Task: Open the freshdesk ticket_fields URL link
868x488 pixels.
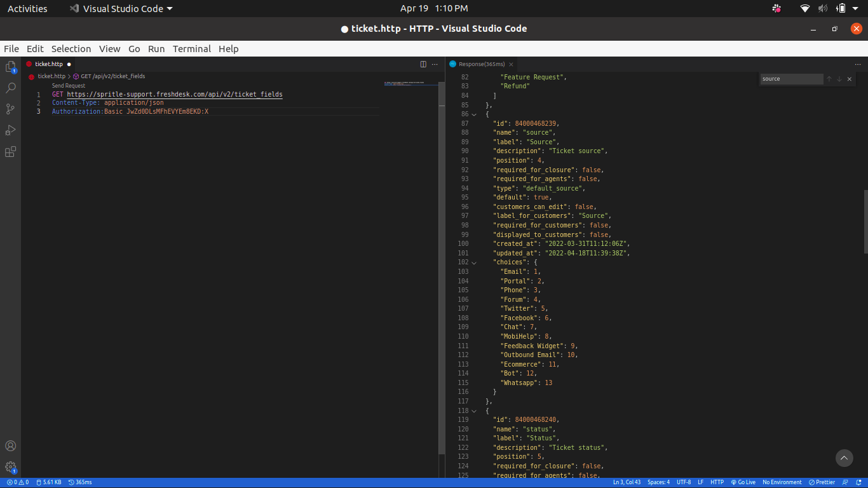Action: pos(175,94)
